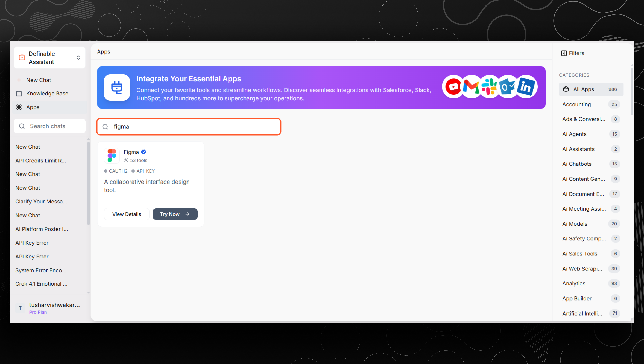644x364 pixels.
Task: Click the Gmail icon in the banner
Action: point(471,87)
